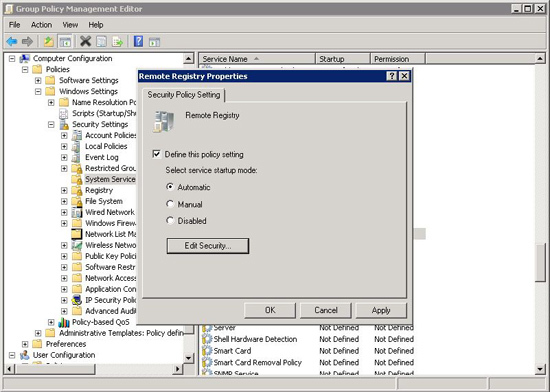The image size is (550, 392).
Task: Click the User Configuration icon
Action: [x=25, y=355]
